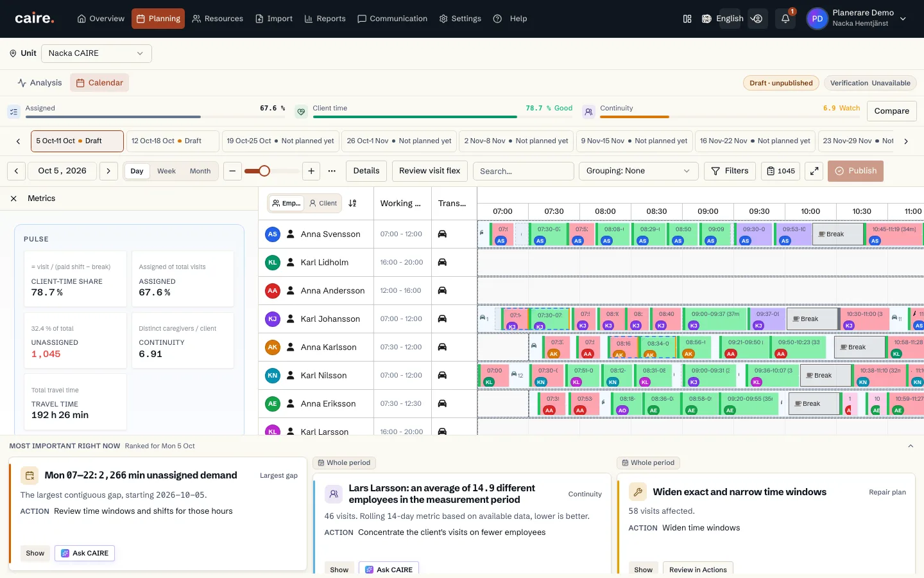This screenshot has width=924, height=578.
Task: Click the sort order icon
Action: point(352,203)
